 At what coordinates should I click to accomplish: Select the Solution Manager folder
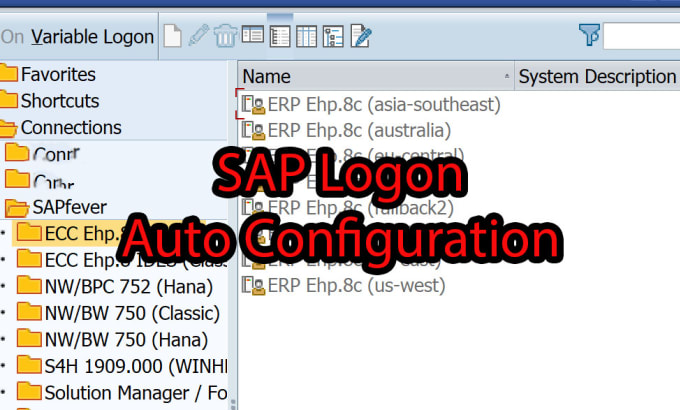pyautogui.click(x=122, y=393)
